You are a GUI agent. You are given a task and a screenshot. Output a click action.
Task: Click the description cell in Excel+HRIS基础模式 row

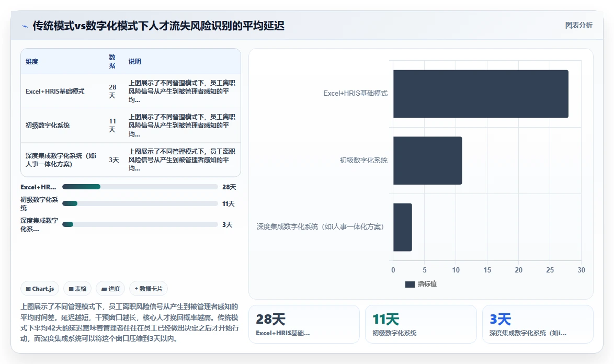click(x=182, y=91)
